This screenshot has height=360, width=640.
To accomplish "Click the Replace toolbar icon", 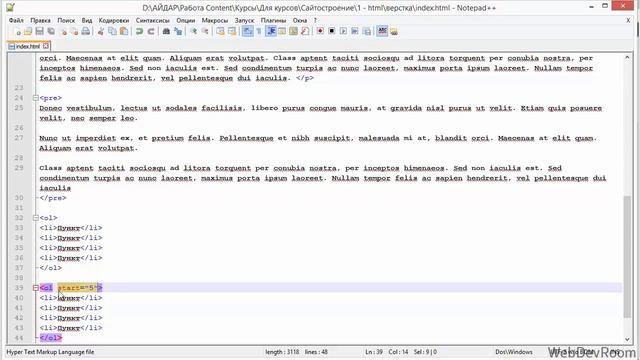I will pos(178,31).
